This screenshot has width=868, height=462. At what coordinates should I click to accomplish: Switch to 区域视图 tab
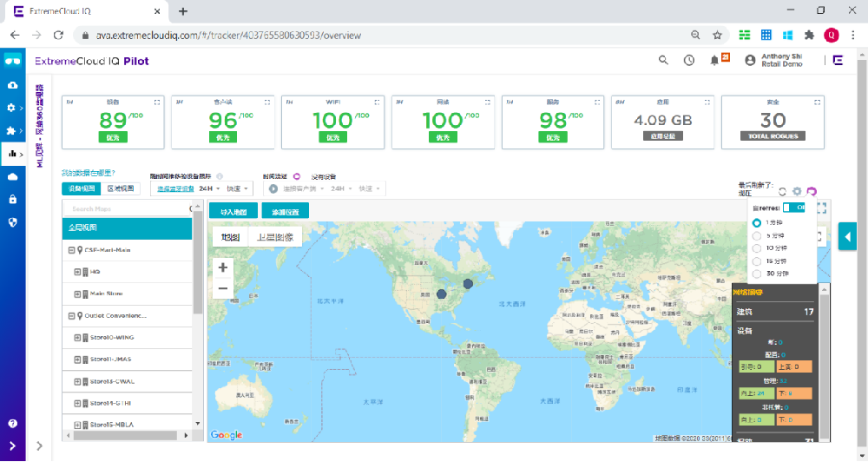(x=120, y=188)
